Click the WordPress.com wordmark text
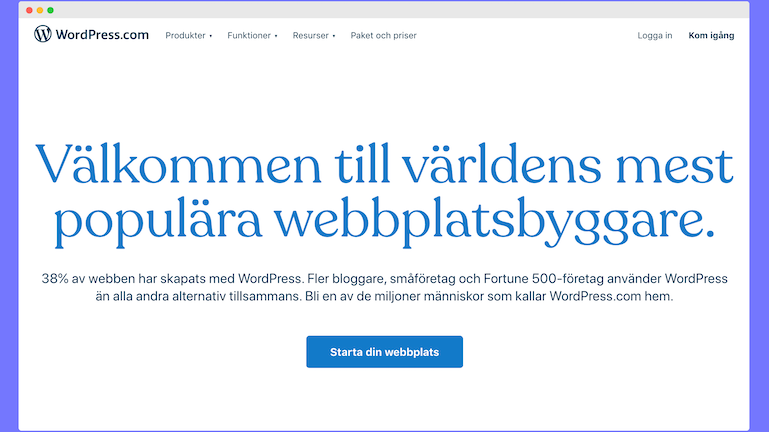This screenshot has width=769, height=432. pyautogui.click(x=102, y=35)
